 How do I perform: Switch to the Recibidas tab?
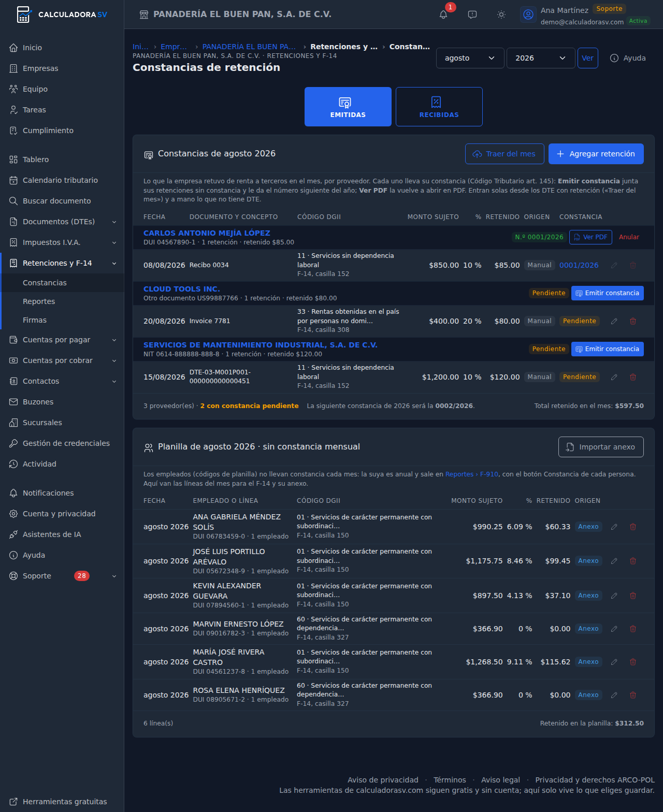click(x=439, y=107)
